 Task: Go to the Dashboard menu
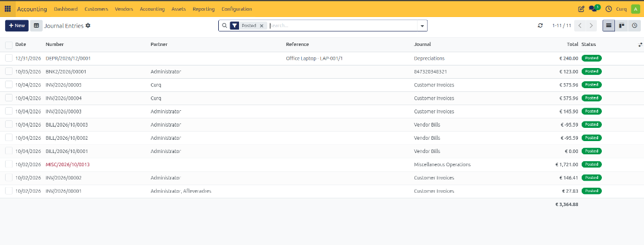click(65, 9)
